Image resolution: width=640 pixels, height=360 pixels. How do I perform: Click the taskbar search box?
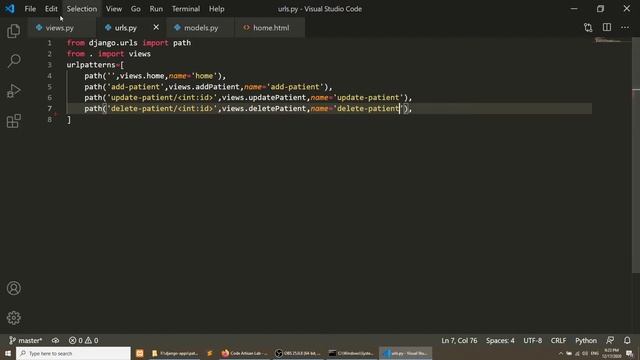pyautogui.click(x=73, y=353)
